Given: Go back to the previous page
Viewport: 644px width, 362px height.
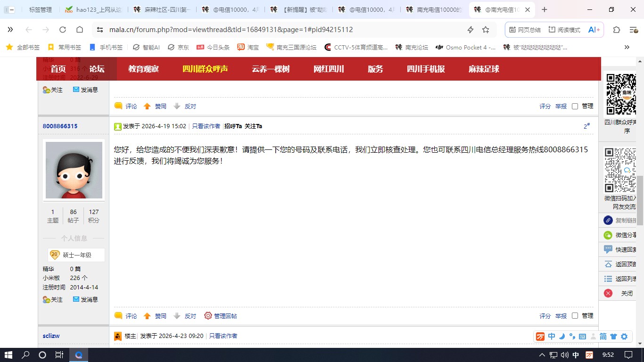Looking at the screenshot, I should pyautogui.click(x=29, y=30).
